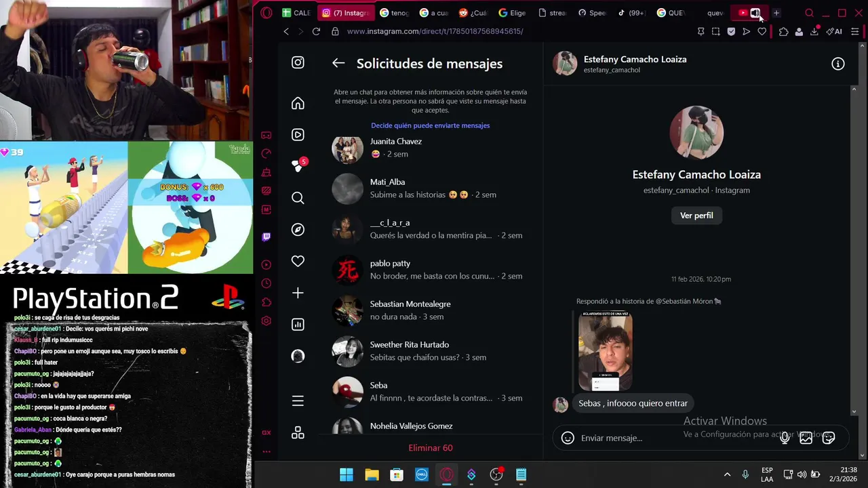Open Meta apps grid icon
This screenshot has height=488, width=868.
click(298, 433)
